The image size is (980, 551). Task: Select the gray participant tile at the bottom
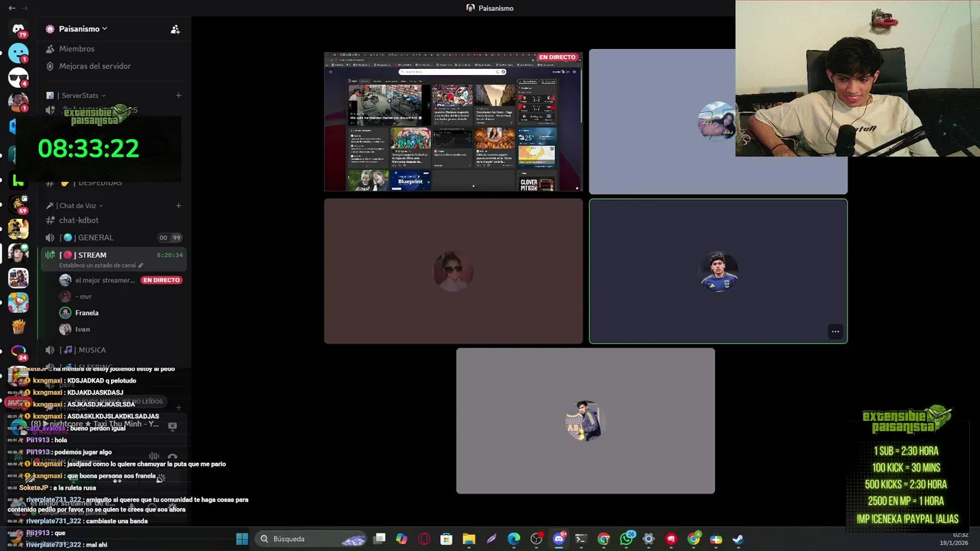coord(586,421)
